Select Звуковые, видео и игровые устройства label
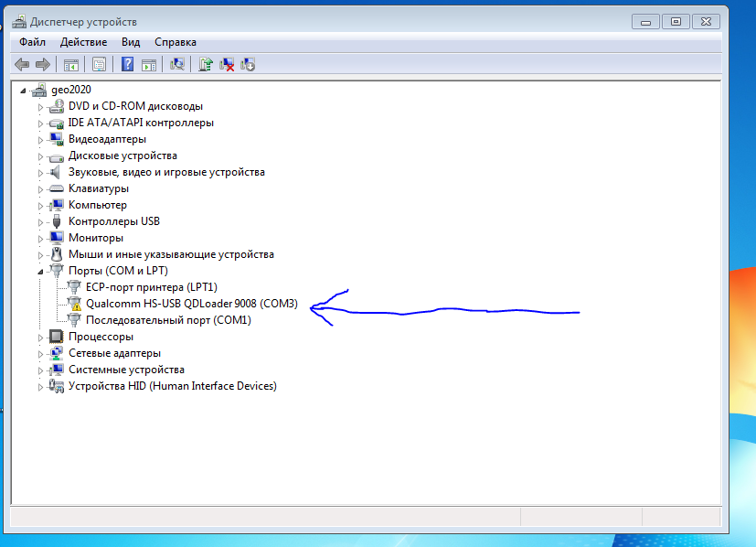756x547 pixels. [166, 172]
